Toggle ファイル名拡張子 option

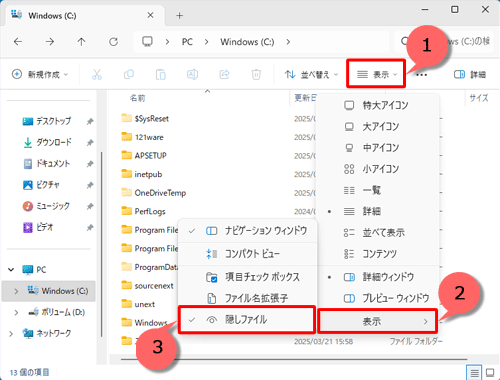click(248, 298)
